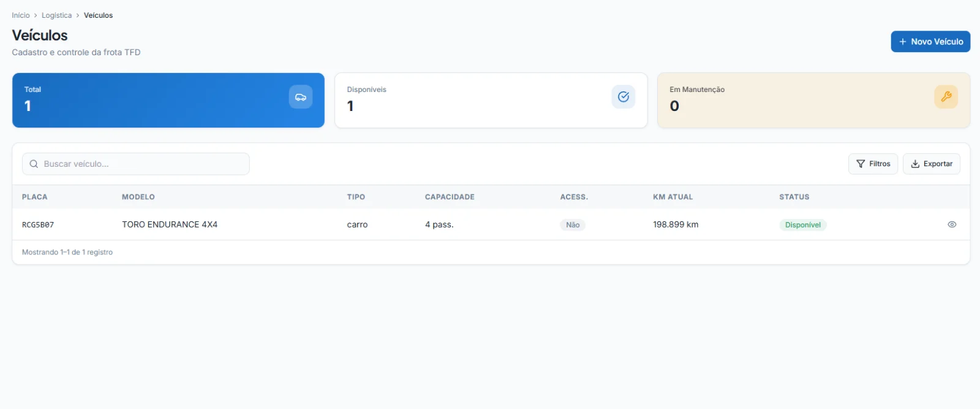Image resolution: width=980 pixels, height=409 pixels.
Task: Sort by the STATUS column header
Action: (794, 197)
